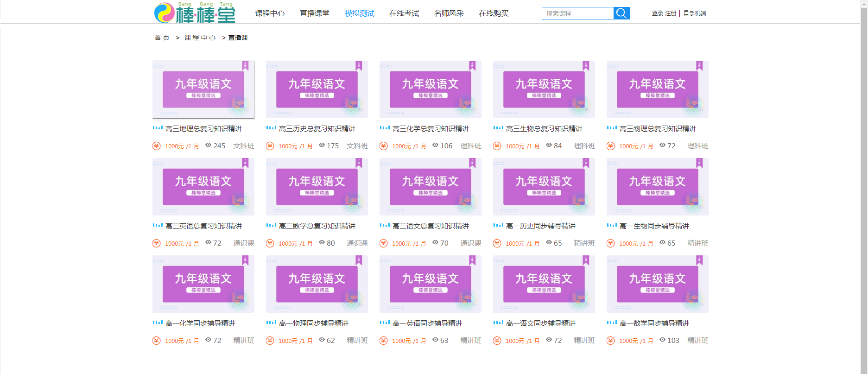Open the 高三英语总复习知识精讲 title link

coord(203,226)
